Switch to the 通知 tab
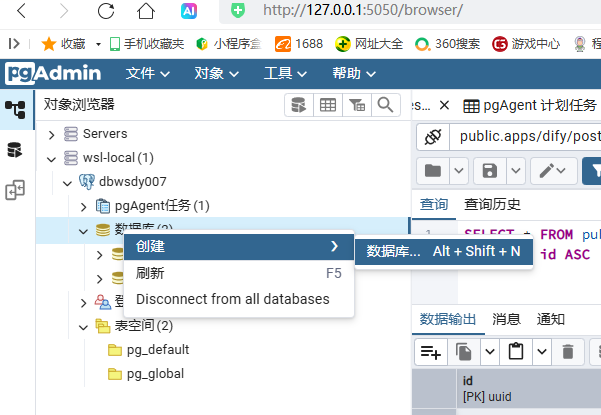The image size is (601, 415). [x=551, y=319]
